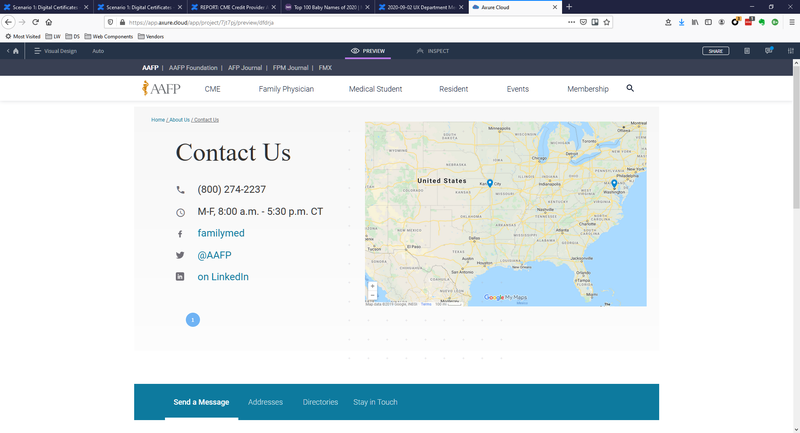Open the AAFP Foundation top link
Screen dimensions: 800x433
coord(193,68)
